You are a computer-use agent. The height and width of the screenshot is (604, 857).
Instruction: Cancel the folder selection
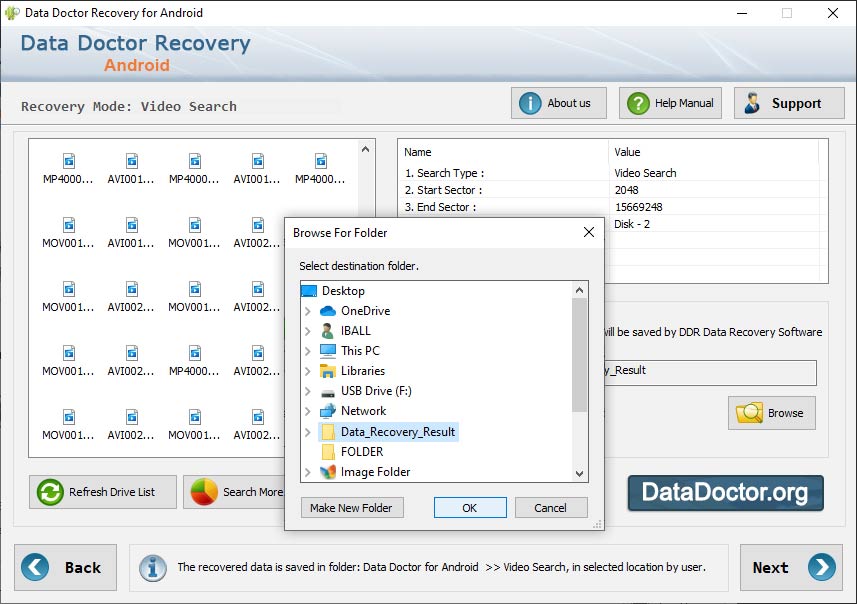(551, 507)
